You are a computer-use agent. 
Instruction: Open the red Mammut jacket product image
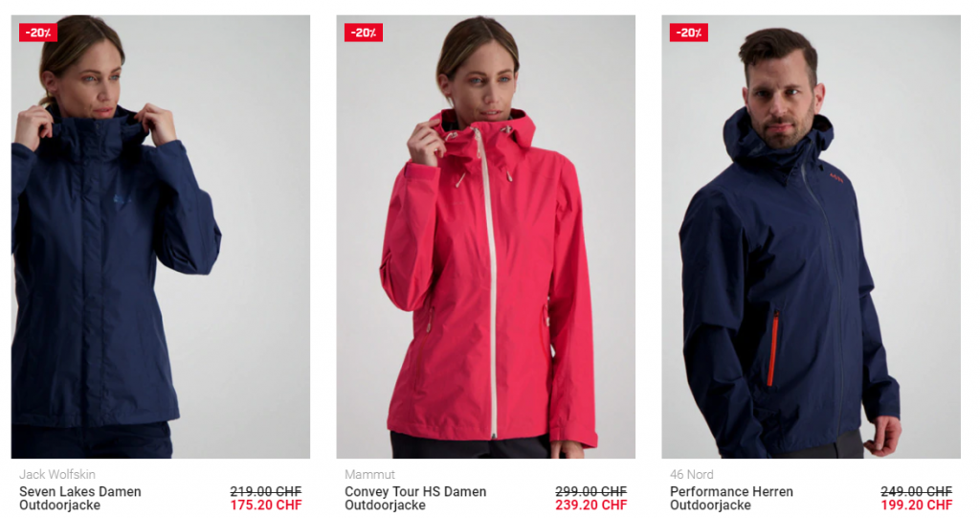coord(485,236)
